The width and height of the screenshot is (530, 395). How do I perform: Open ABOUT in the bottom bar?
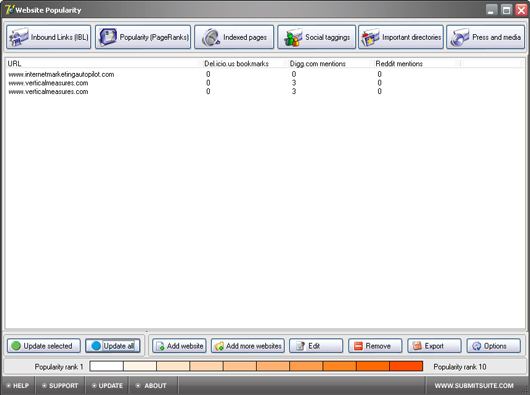click(x=151, y=386)
